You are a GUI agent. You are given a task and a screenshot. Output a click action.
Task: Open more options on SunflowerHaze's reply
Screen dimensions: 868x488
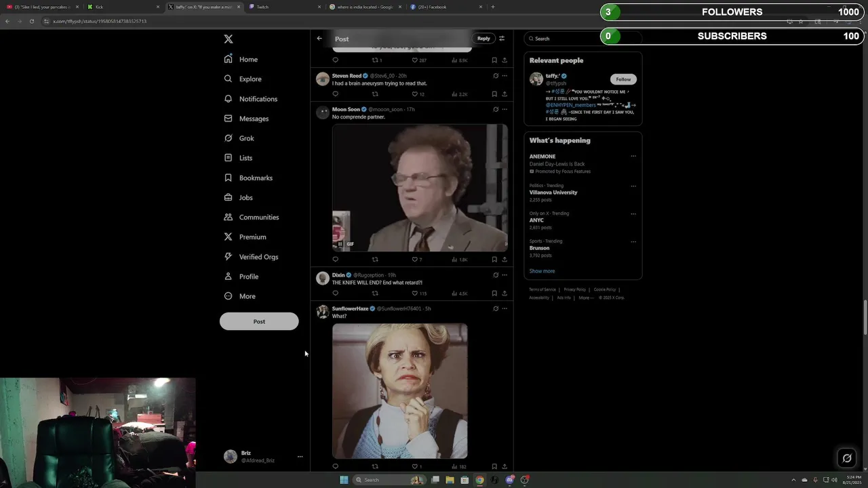tap(505, 308)
